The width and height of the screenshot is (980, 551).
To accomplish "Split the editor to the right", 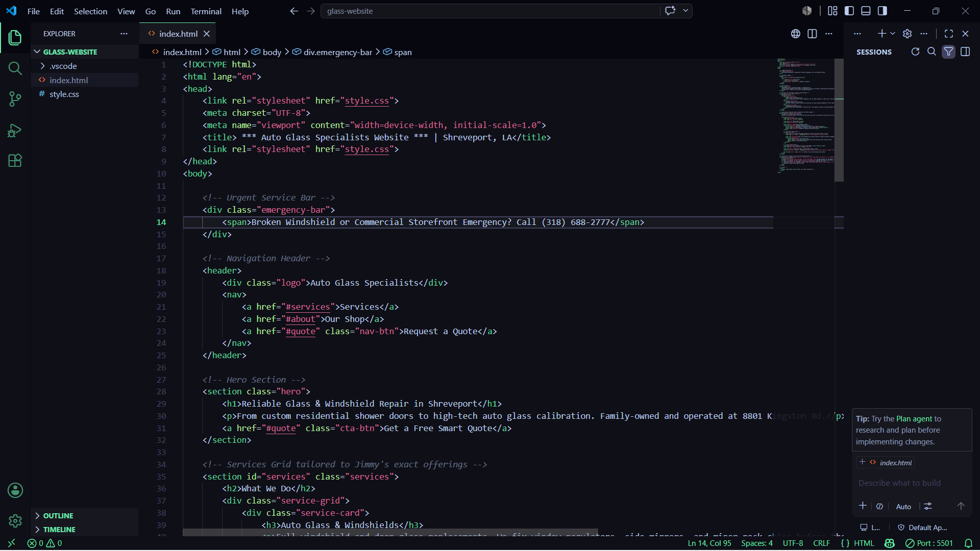I will [813, 34].
